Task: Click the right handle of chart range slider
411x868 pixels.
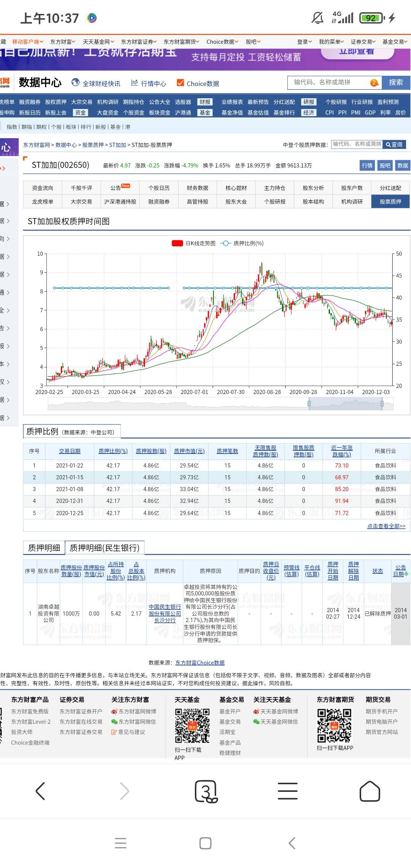Action: click(x=382, y=404)
